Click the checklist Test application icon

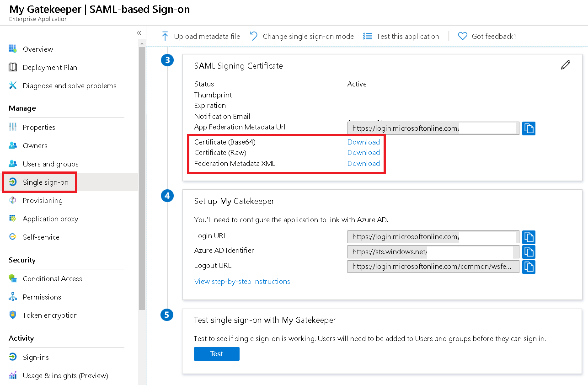(368, 36)
